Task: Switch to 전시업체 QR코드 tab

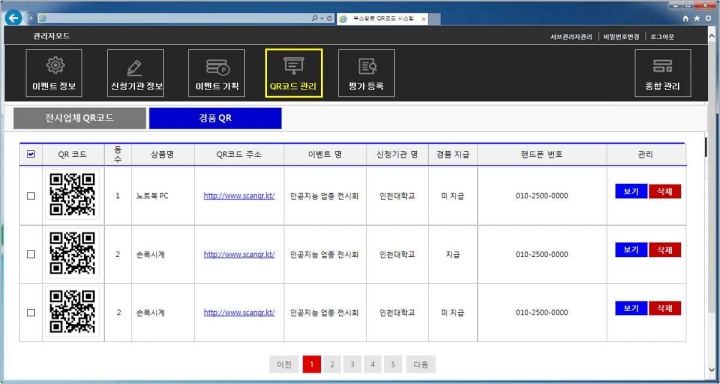Action: coord(79,118)
